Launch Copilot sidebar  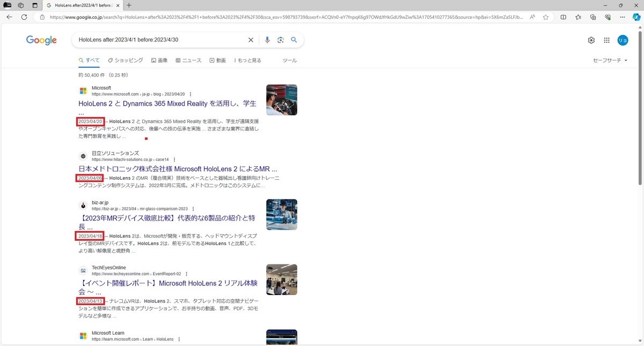click(x=636, y=17)
